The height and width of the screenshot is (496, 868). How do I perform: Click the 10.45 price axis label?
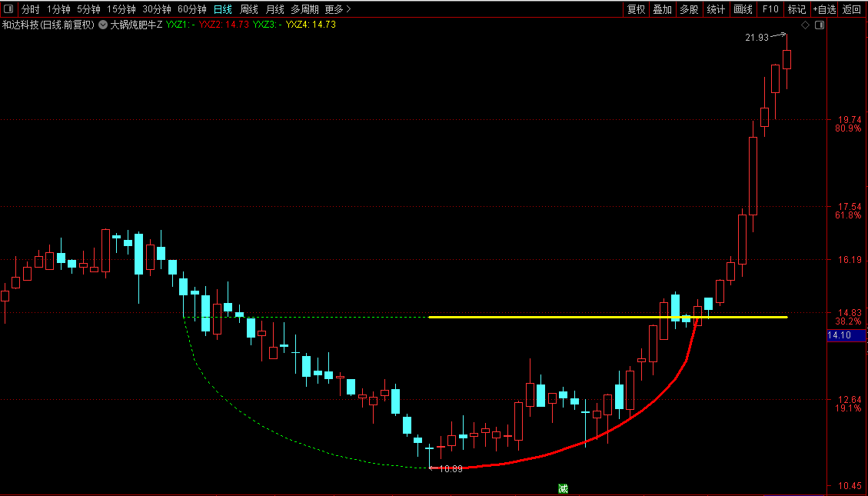[x=850, y=485]
